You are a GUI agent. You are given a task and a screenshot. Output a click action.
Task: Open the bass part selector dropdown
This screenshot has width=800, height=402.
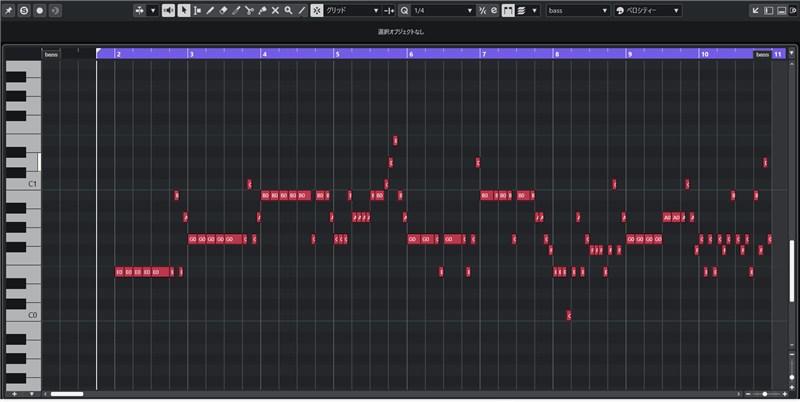[x=578, y=10]
